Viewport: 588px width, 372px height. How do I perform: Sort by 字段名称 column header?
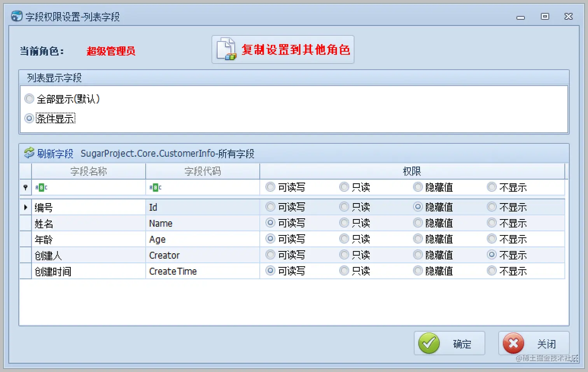click(89, 171)
